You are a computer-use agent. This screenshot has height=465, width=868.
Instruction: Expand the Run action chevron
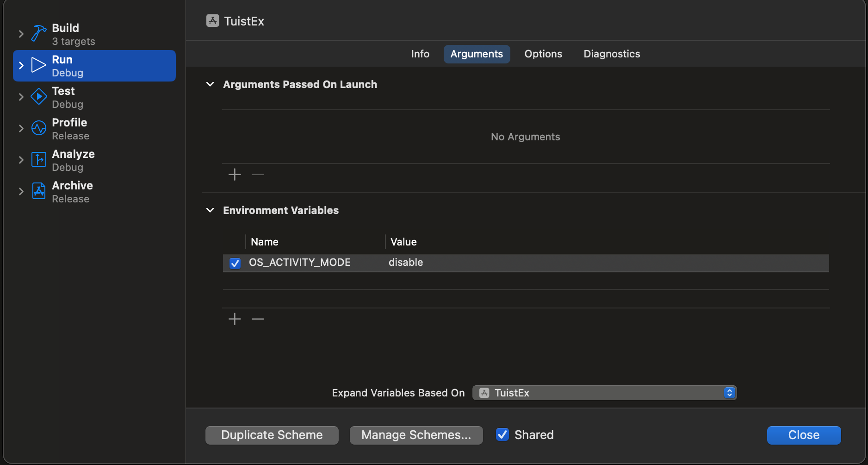(21, 65)
